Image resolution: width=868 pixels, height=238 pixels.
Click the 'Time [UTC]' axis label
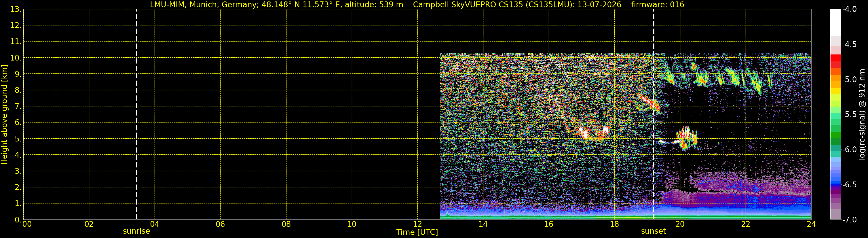tap(417, 232)
